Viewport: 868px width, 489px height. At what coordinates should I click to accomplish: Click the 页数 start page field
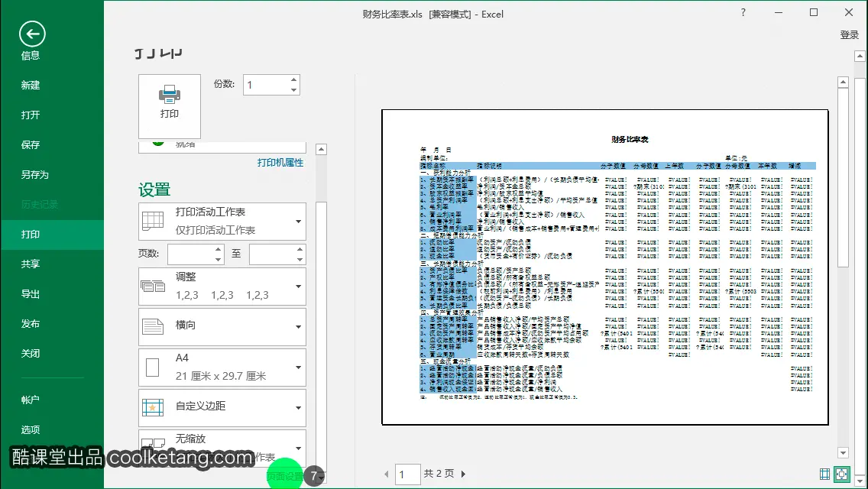[190, 254]
